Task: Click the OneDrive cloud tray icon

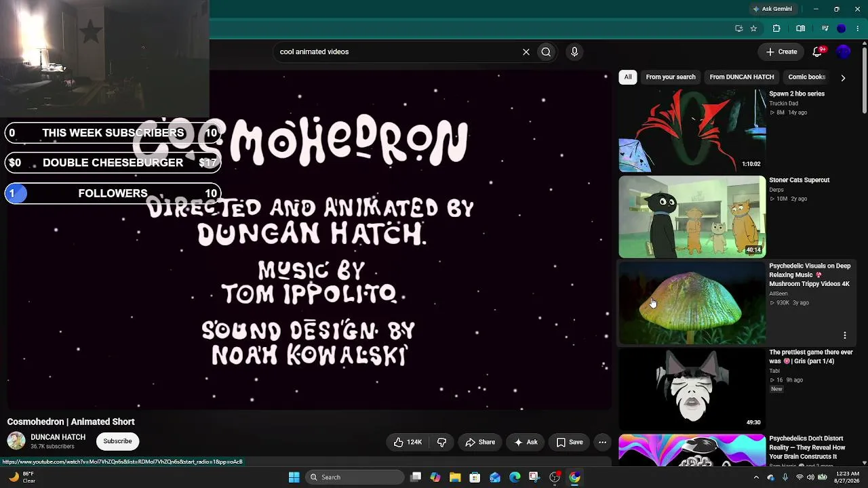Action: point(770,477)
